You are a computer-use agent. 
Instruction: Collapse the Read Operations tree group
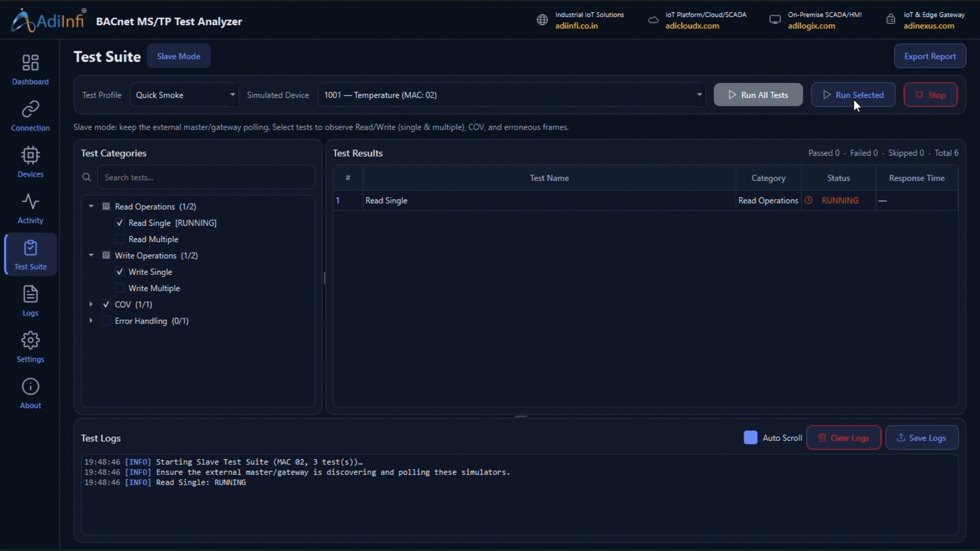click(91, 206)
